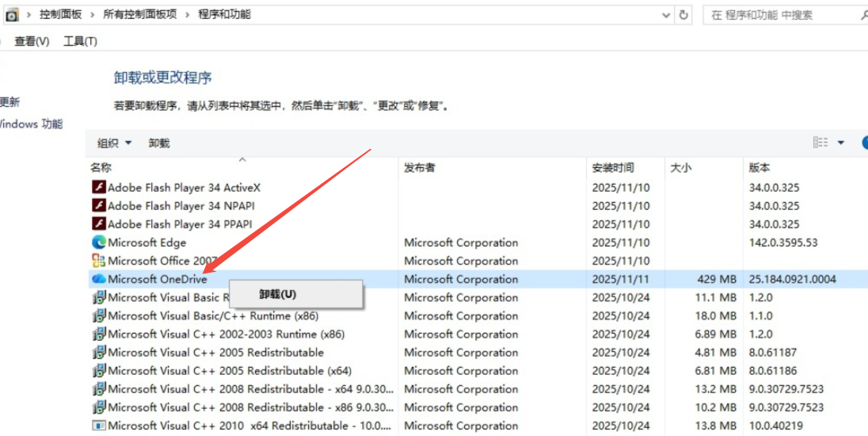This screenshot has height=436, width=868.
Task: Click the 卸载 toolbar button
Action: click(x=159, y=143)
